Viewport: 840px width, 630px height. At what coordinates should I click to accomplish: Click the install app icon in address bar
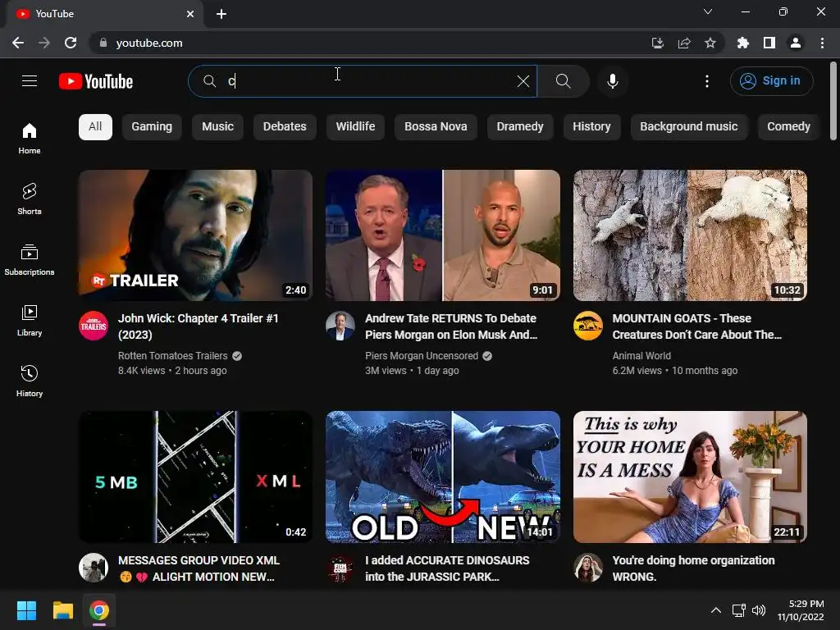coord(658,43)
